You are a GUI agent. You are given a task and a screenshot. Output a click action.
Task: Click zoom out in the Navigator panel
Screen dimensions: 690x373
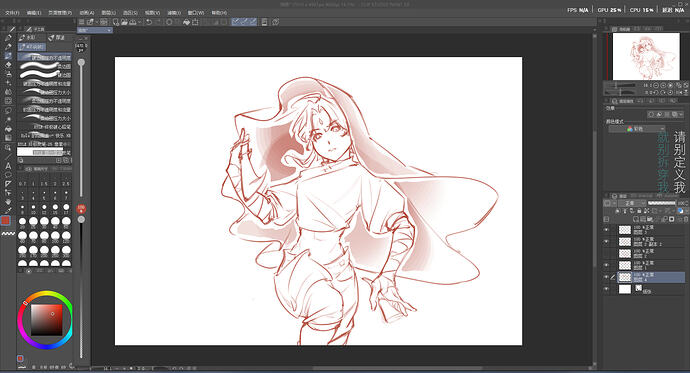(656, 85)
